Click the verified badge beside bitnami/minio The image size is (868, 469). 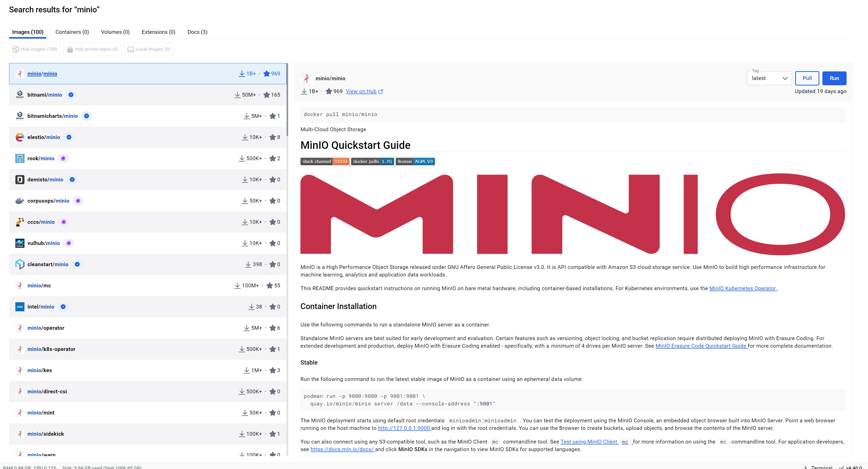click(x=71, y=95)
